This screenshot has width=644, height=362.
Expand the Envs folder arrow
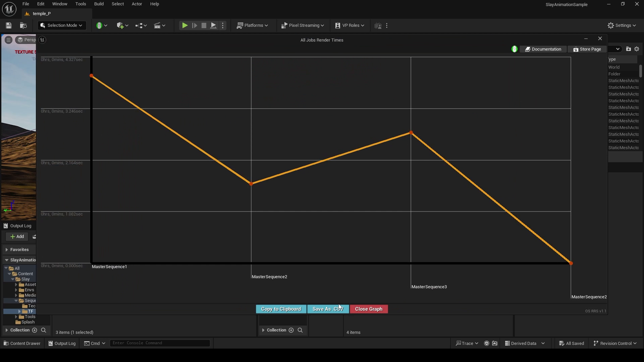click(x=16, y=290)
